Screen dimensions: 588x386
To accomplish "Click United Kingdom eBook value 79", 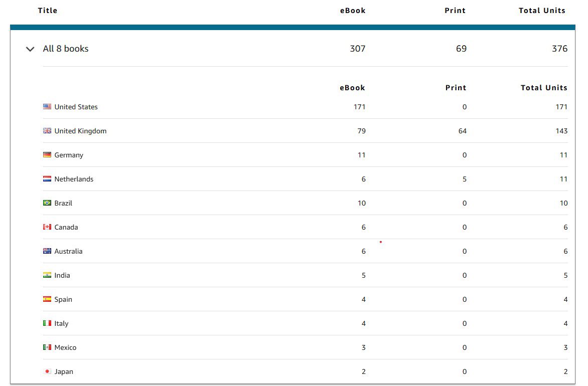I will click(x=362, y=131).
